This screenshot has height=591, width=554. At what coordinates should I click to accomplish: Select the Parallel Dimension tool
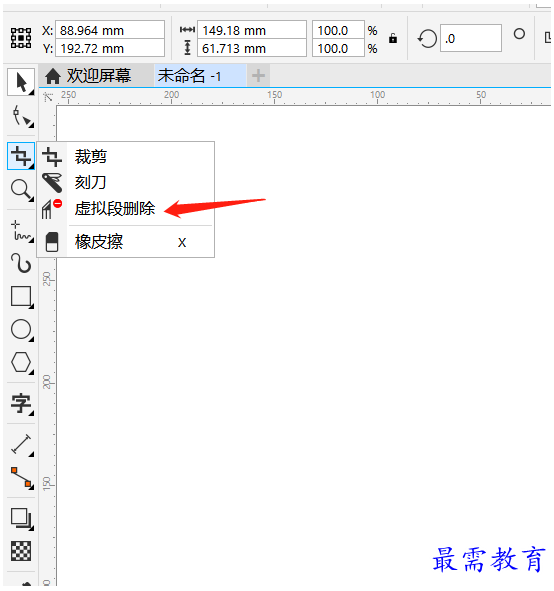click(x=21, y=444)
